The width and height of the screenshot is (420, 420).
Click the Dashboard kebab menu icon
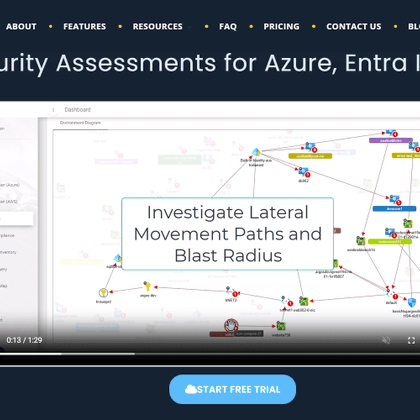[x=53, y=110]
